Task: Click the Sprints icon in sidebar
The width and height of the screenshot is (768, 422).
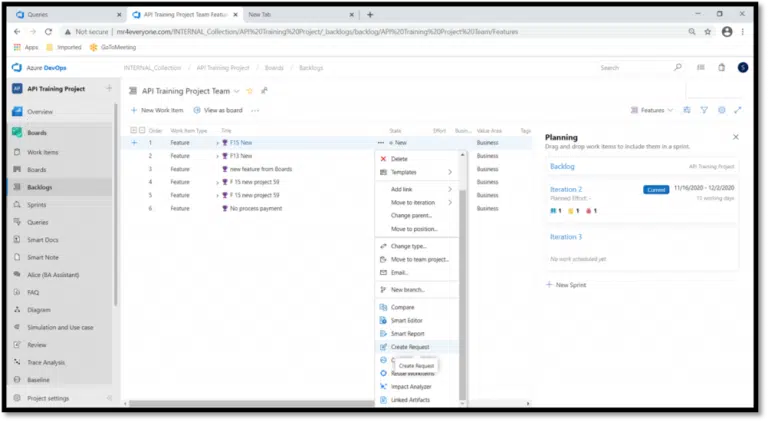Action: point(17,204)
